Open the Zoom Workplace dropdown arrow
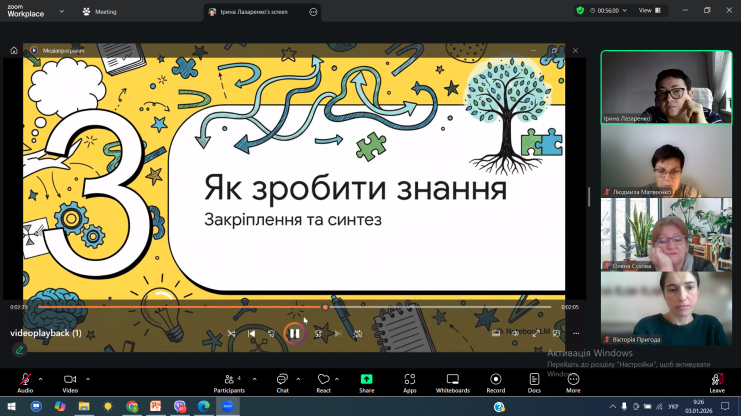 pyautogui.click(x=61, y=11)
